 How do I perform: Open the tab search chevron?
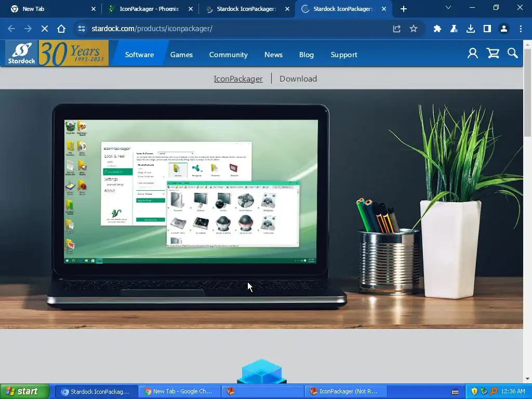tap(448, 7)
